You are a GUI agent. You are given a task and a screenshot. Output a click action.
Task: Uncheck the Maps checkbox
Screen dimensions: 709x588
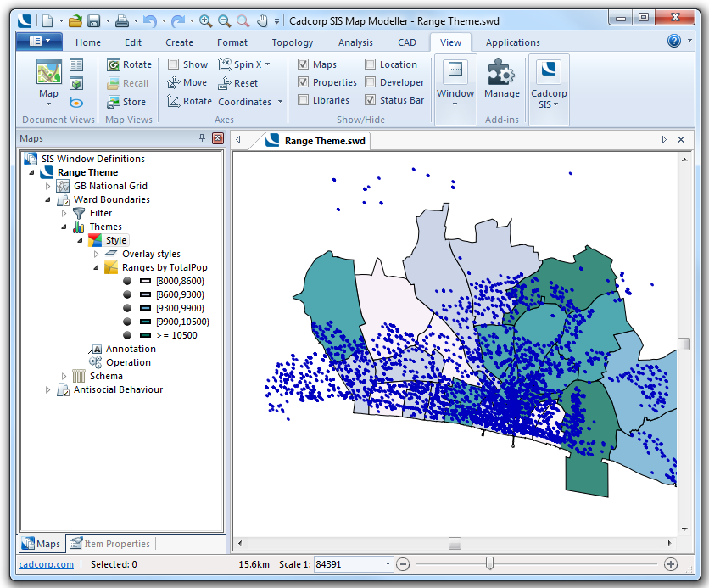click(x=304, y=64)
